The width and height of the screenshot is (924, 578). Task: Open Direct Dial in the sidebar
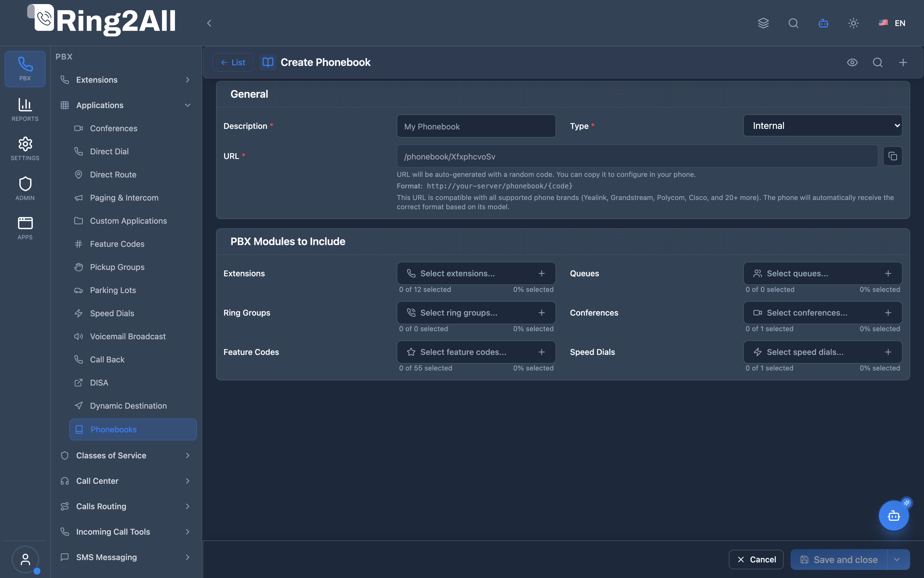133,151
